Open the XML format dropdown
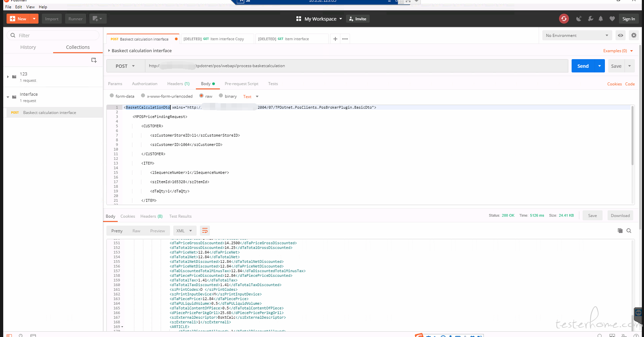This screenshot has width=644, height=337. 185,231
